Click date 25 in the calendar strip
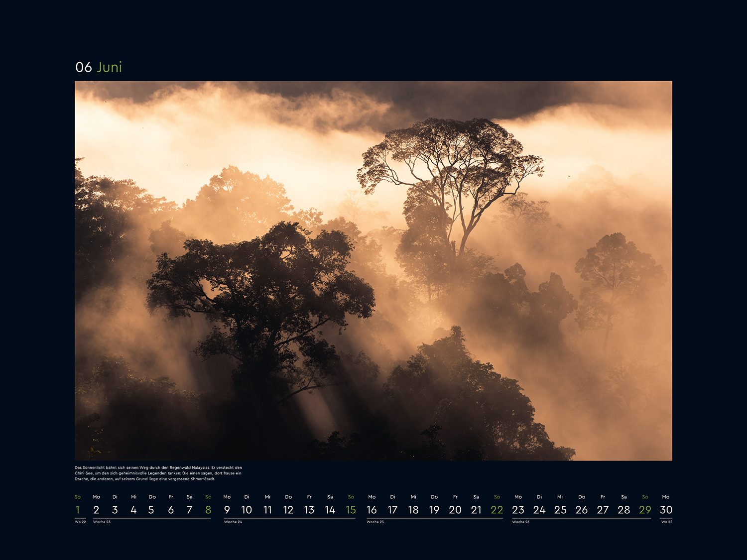Screen dimensions: 747x560 (x=560, y=510)
